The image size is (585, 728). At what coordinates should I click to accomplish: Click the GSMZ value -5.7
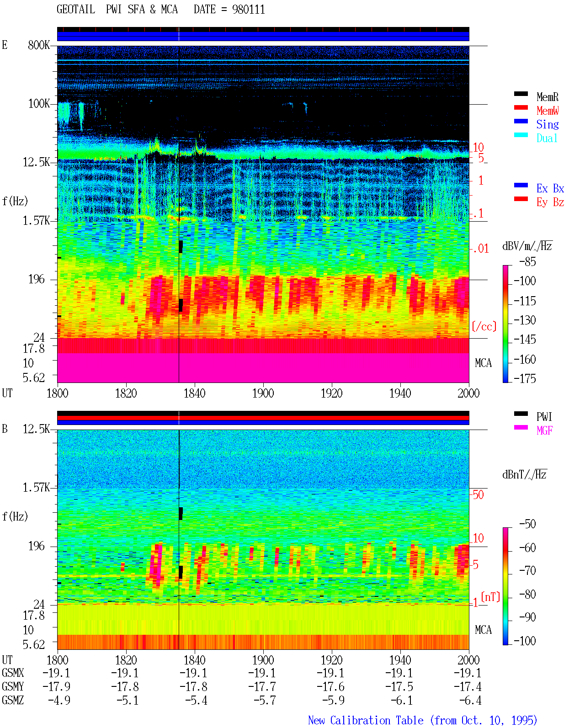click(x=265, y=700)
